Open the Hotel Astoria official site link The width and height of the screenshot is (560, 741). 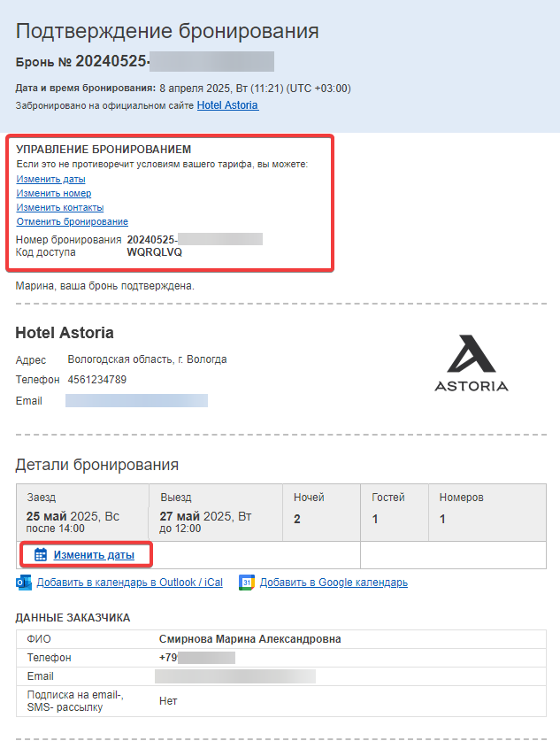pos(227,105)
